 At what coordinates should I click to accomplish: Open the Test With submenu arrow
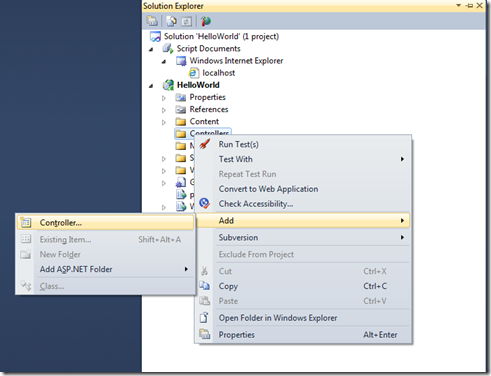point(402,159)
